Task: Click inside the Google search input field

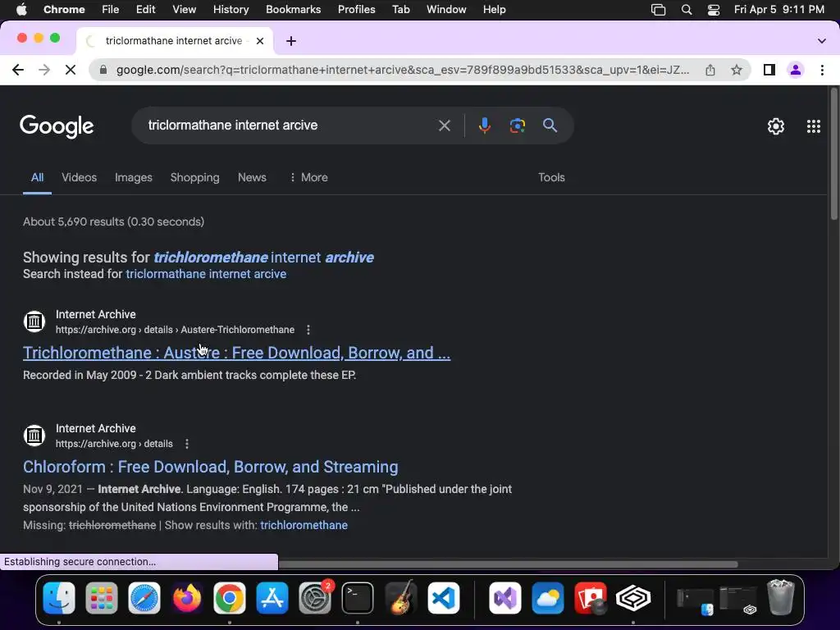Action: click(290, 126)
